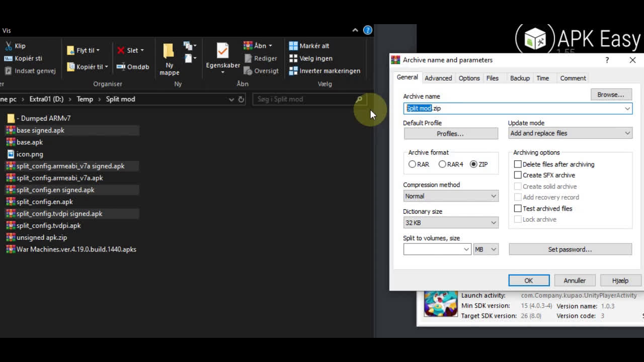Select the RAR archive format radio button
Screen dimensions: 644x362
tap(413, 164)
